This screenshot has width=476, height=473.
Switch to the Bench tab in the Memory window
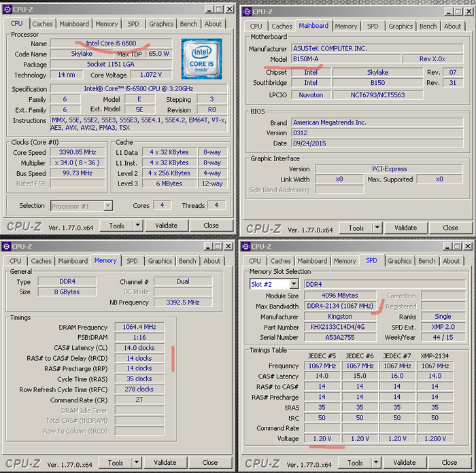pyautogui.click(x=187, y=261)
